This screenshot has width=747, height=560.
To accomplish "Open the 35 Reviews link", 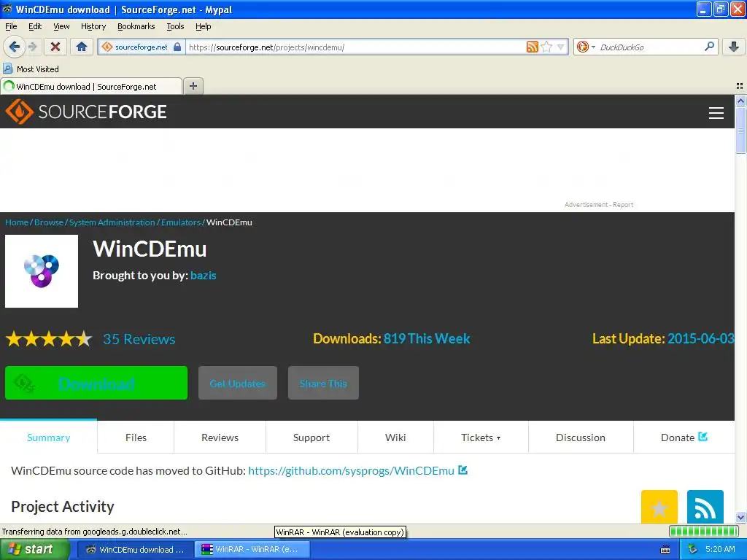I will click(139, 339).
